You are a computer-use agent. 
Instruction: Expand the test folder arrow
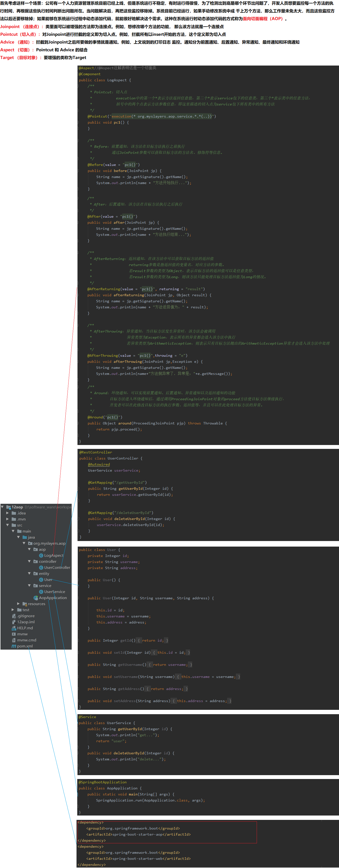pos(13,610)
